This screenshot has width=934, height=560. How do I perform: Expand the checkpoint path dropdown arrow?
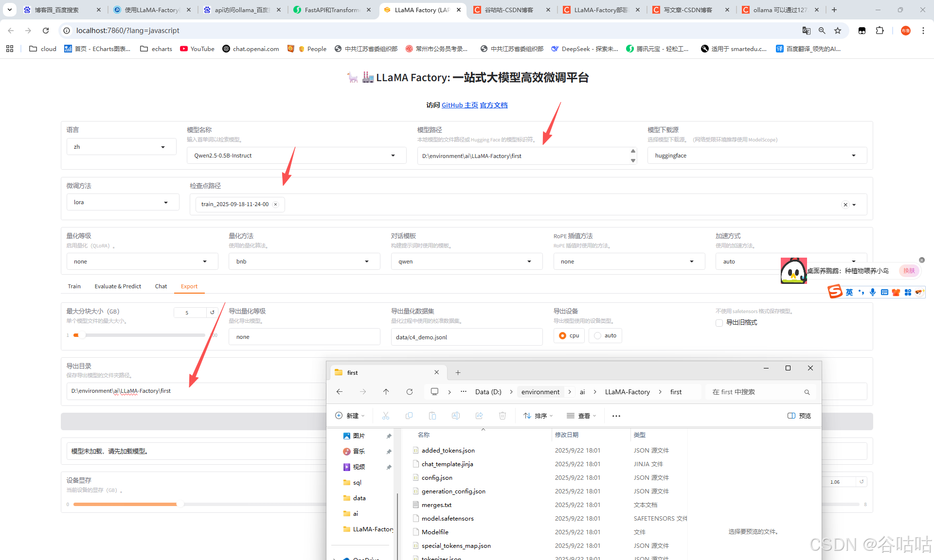[854, 205]
